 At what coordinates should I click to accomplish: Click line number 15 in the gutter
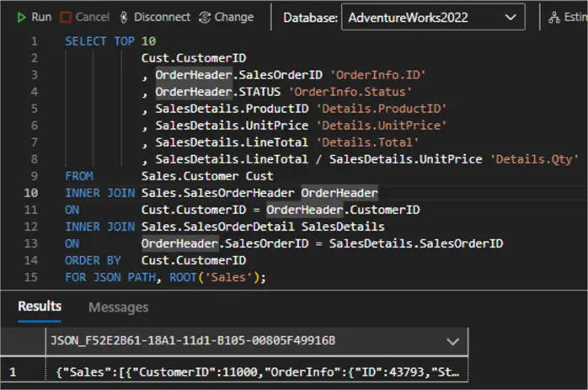31,277
